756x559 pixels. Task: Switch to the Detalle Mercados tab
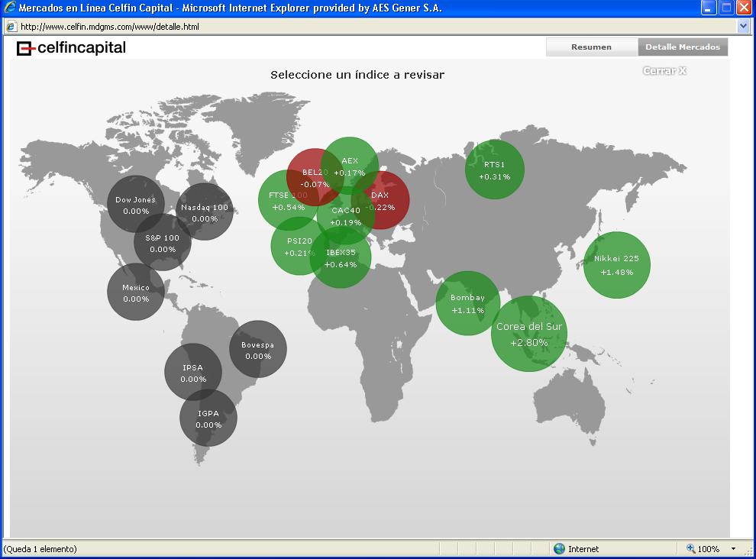pyautogui.click(x=683, y=47)
